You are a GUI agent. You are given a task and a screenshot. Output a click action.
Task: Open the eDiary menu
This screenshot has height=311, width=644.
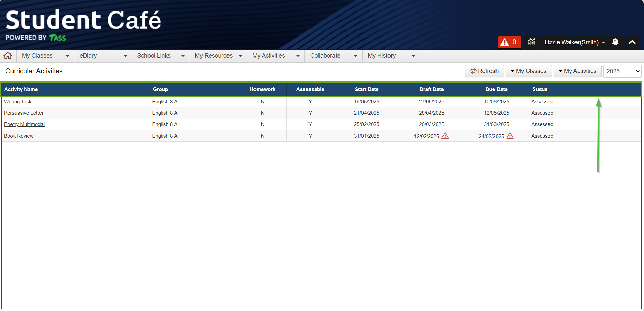point(103,56)
